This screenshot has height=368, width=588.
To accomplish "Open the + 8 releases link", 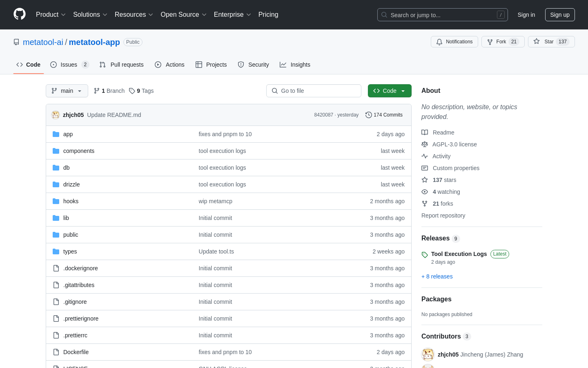I will pyautogui.click(x=437, y=276).
